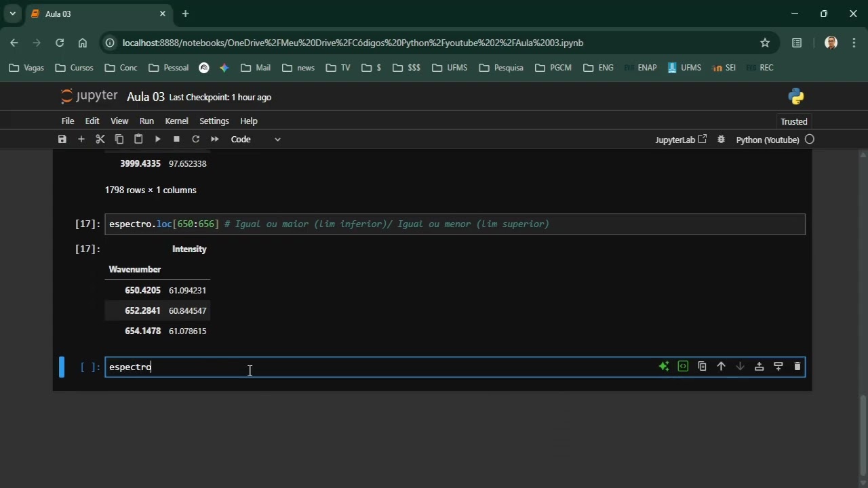
Task: Open the UFMS bookmarks folder
Action: [449, 68]
